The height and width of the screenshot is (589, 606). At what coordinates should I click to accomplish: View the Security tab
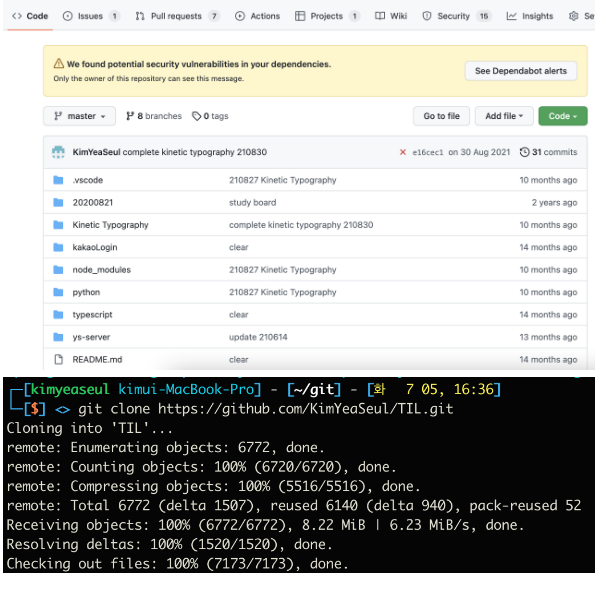click(456, 16)
